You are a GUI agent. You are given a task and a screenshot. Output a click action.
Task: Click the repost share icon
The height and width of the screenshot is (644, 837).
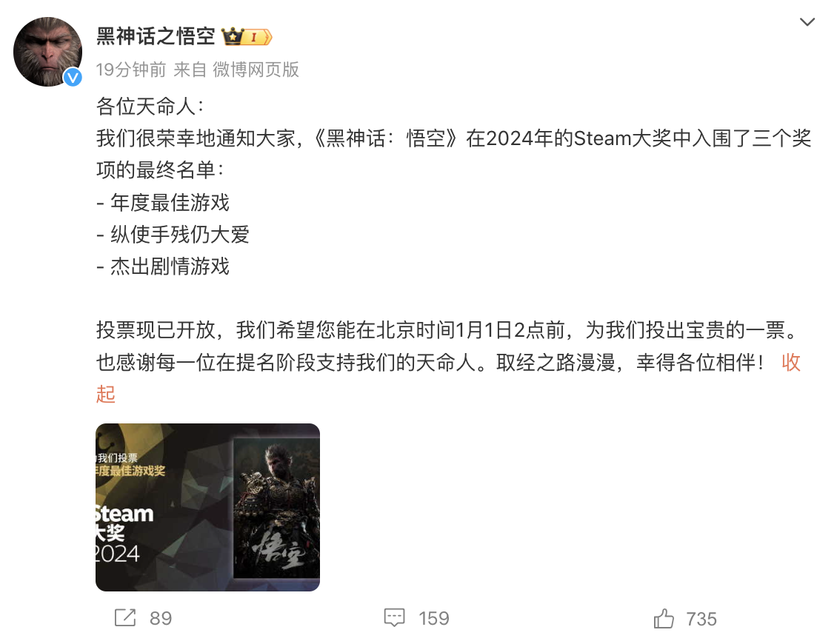pyautogui.click(x=125, y=618)
